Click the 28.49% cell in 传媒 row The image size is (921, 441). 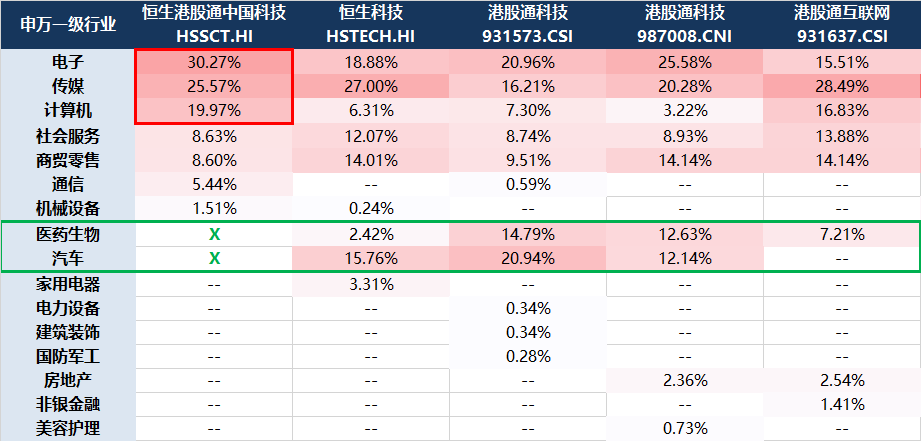coord(841,86)
